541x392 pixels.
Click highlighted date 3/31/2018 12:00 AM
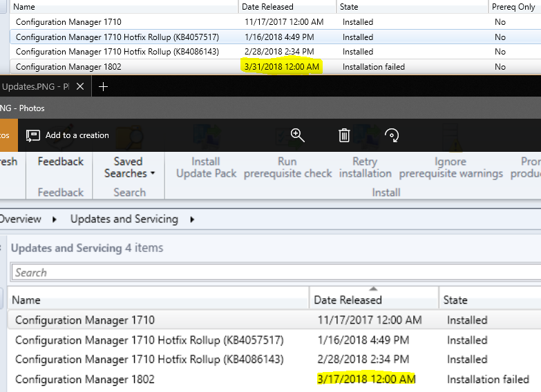tap(281, 66)
